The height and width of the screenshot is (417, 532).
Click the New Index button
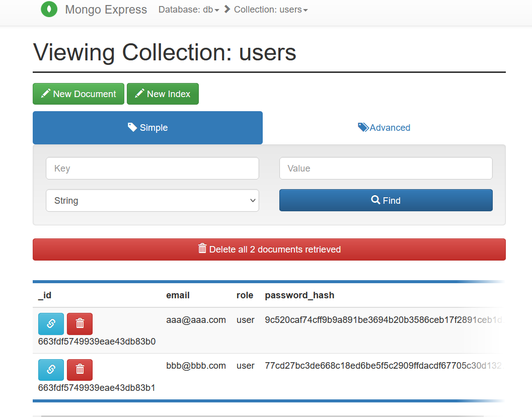(x=163, y=94)
